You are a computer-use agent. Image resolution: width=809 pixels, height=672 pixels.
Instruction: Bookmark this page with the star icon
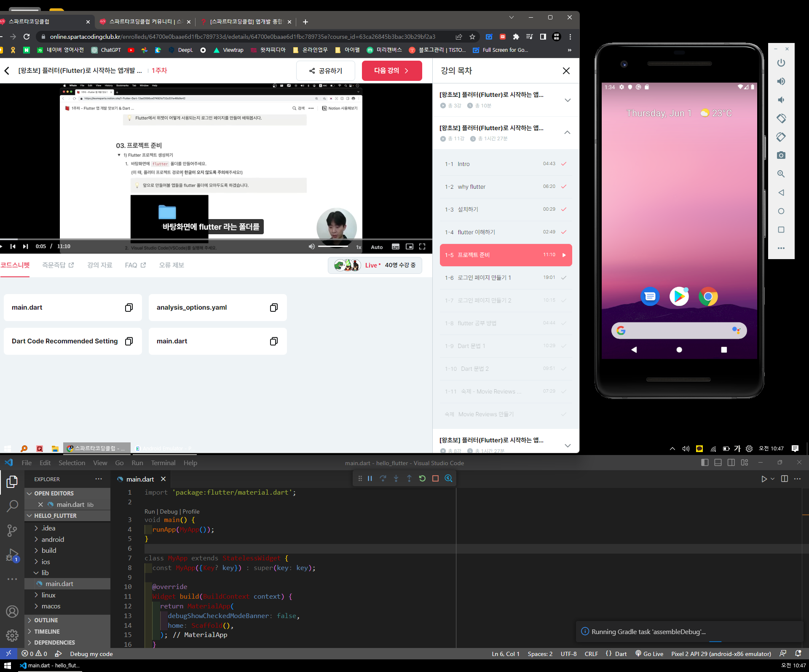pyautogui.click(x=472, y=37)
